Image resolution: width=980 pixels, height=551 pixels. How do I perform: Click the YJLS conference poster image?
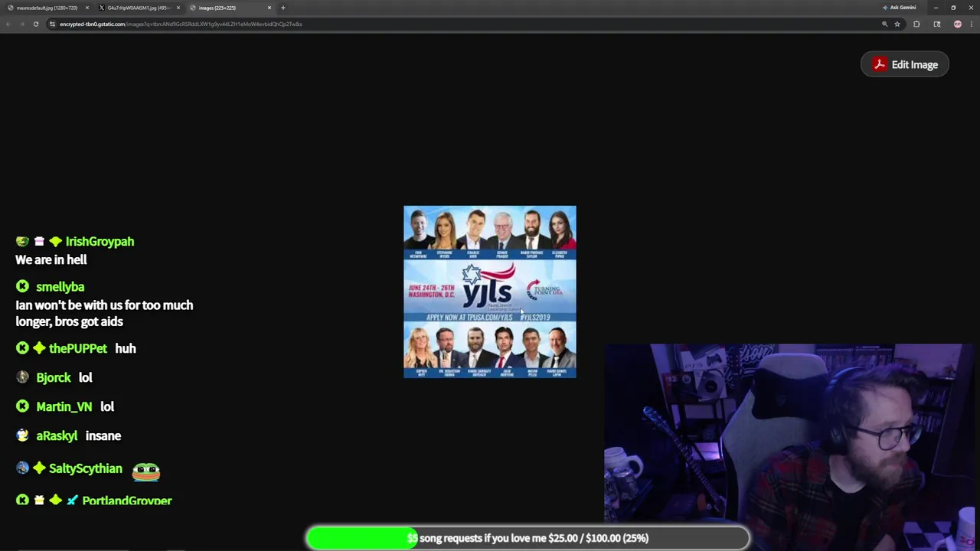pos(490,292)
